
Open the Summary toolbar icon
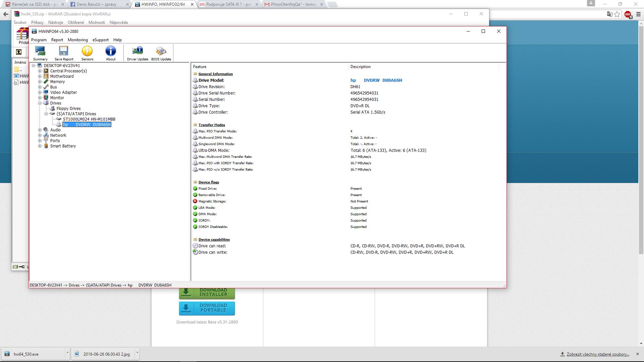[x=40, y=53]
